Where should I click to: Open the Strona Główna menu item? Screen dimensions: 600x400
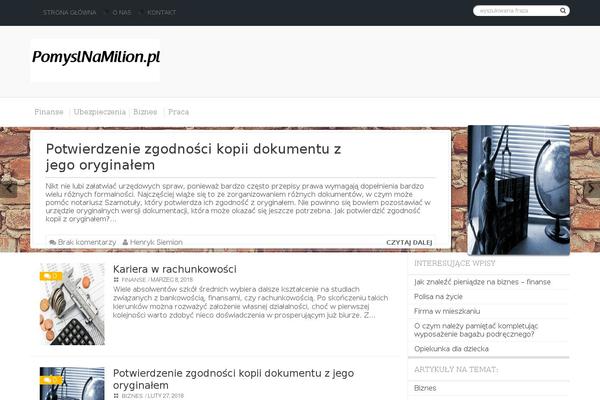tap(69, 13)
